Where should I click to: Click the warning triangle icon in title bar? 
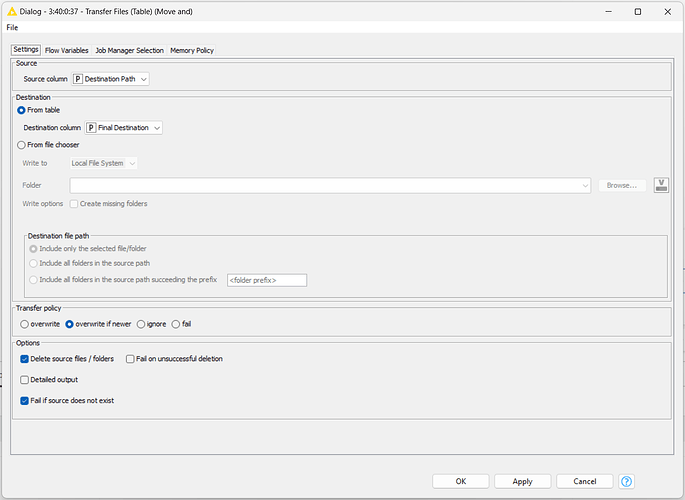click(x=12, y=11)
